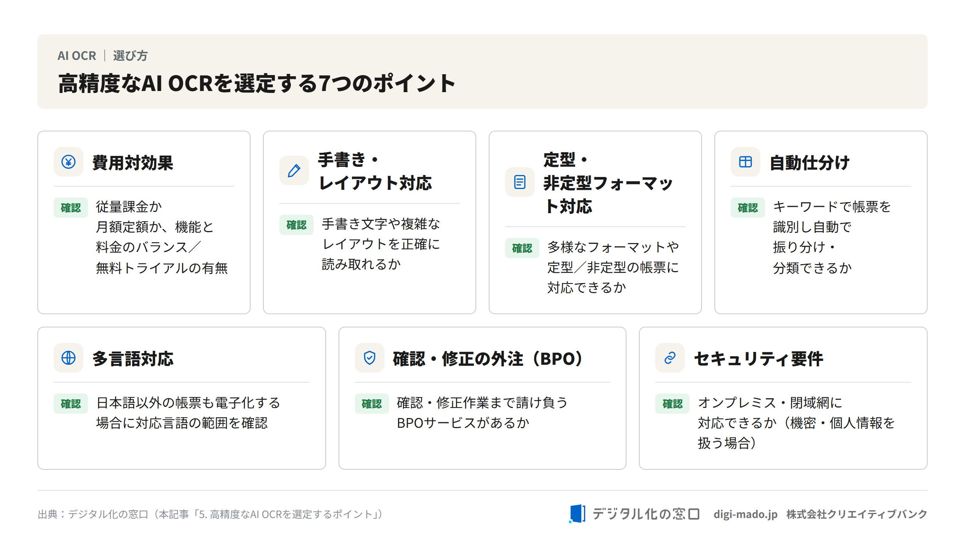Click text 分類できるか
This screenshot has height=560, width=965.
(812, 268)
